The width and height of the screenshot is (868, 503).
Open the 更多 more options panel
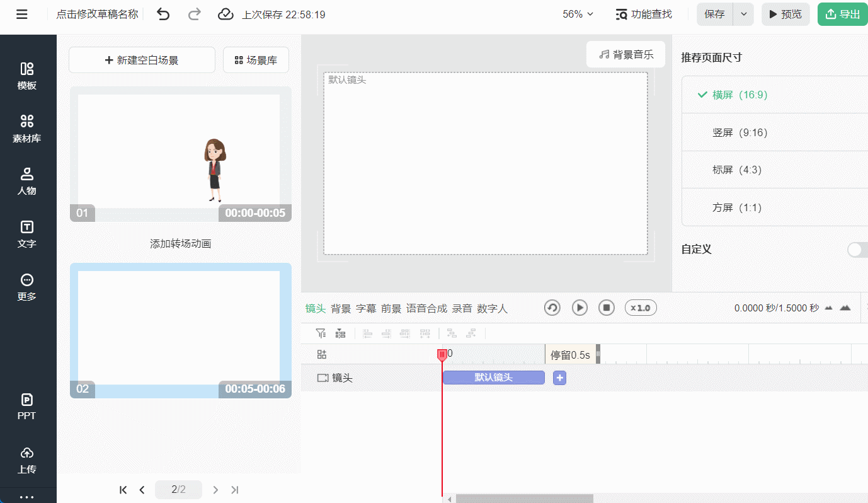27,287
